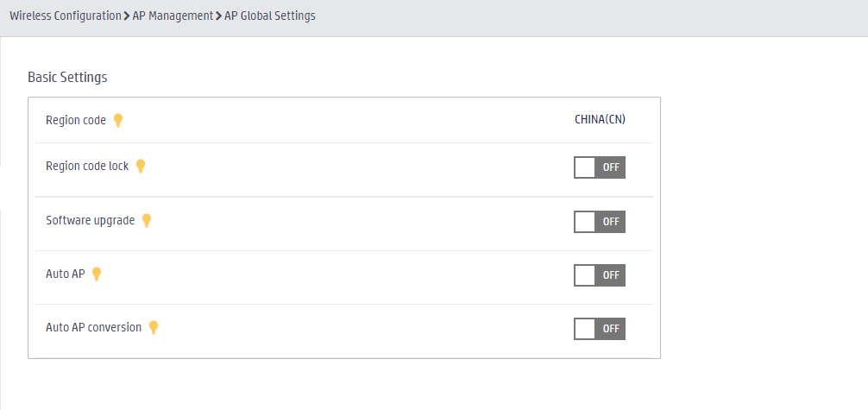Open the AP Management breadcrumb
Viewport: 868px width, 410px height.
point(173,16)
